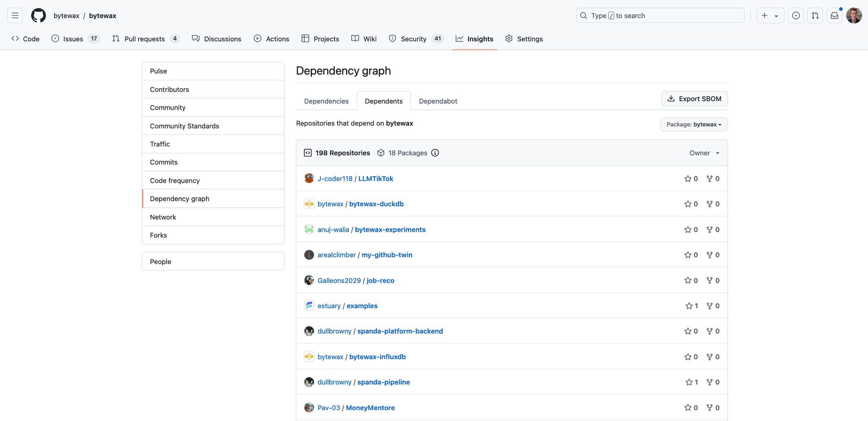868x421 pixels.
Task: Go to GitHub home via Octocat logo
Action: pyautogui.click(x=39, y=16)
